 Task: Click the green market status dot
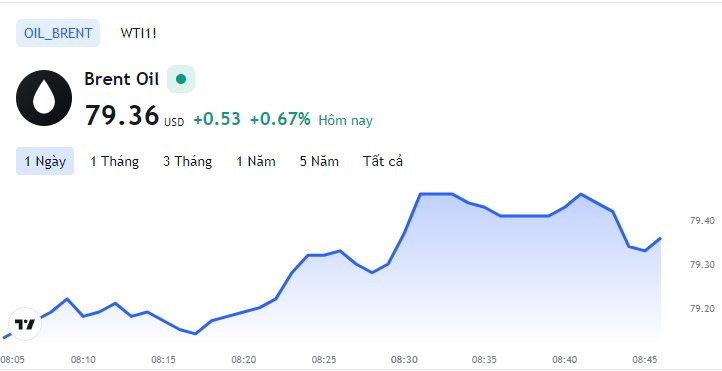pyautogui.click(x=181, y=79)
